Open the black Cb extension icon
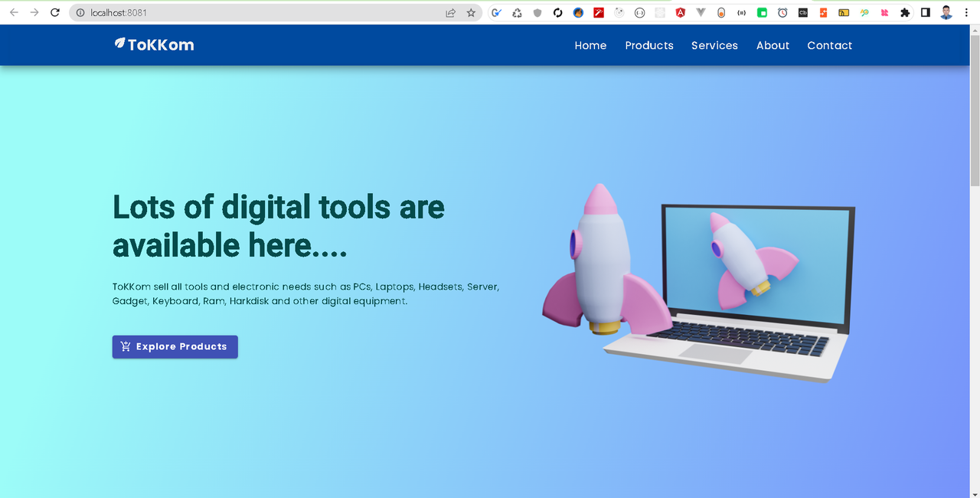 click(x=802, y=13)
